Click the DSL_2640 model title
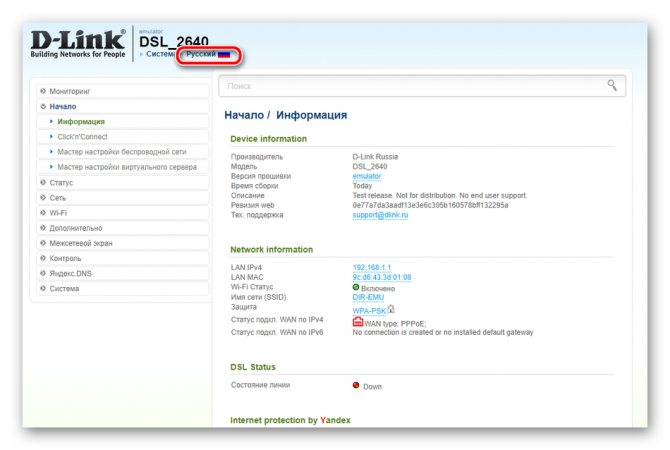This screenshot has height=450, width=670. 174,41
